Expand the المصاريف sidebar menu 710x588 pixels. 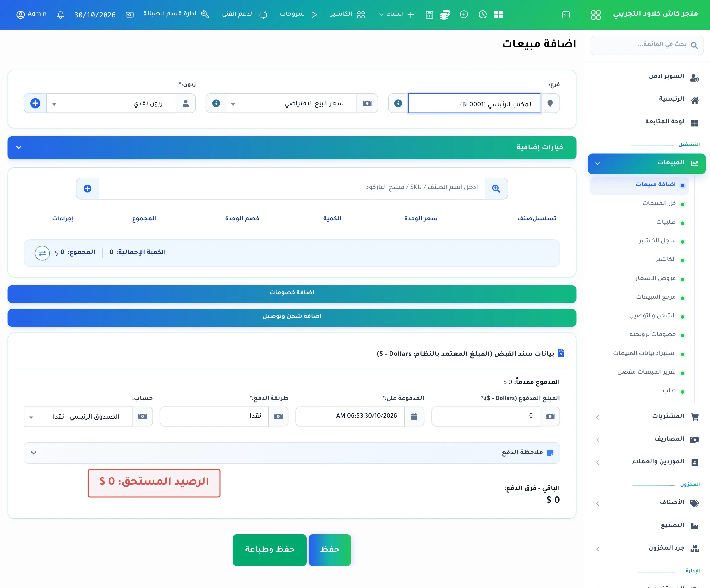pyautogui.click(x=647, y=439)
